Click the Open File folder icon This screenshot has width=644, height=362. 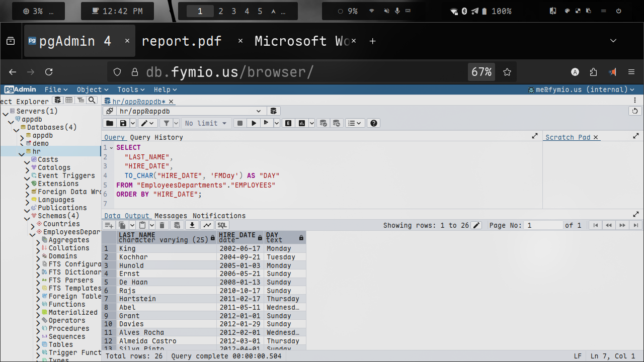(109, 123)
